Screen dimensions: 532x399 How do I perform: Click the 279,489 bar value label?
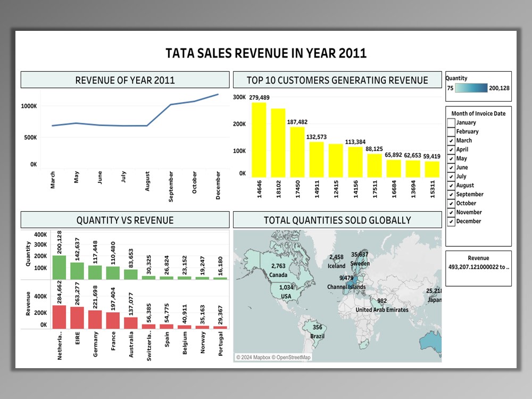259,98
